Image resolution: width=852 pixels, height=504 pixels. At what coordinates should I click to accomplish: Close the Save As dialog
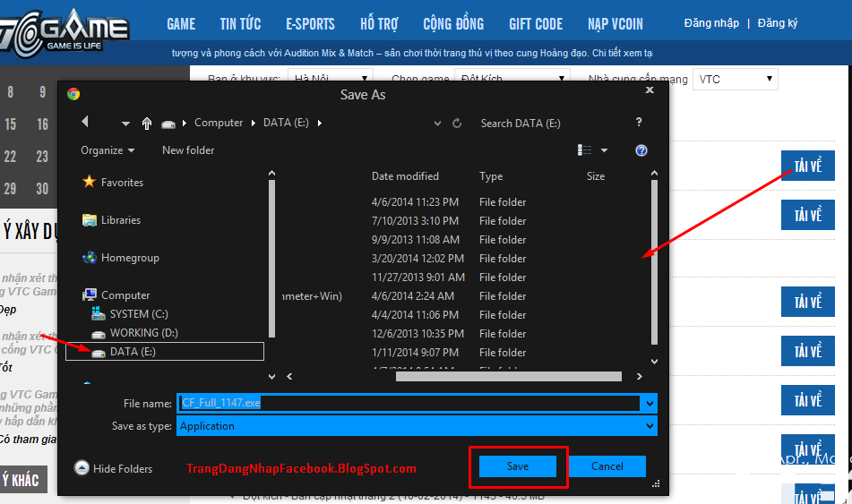coord(650,90)
